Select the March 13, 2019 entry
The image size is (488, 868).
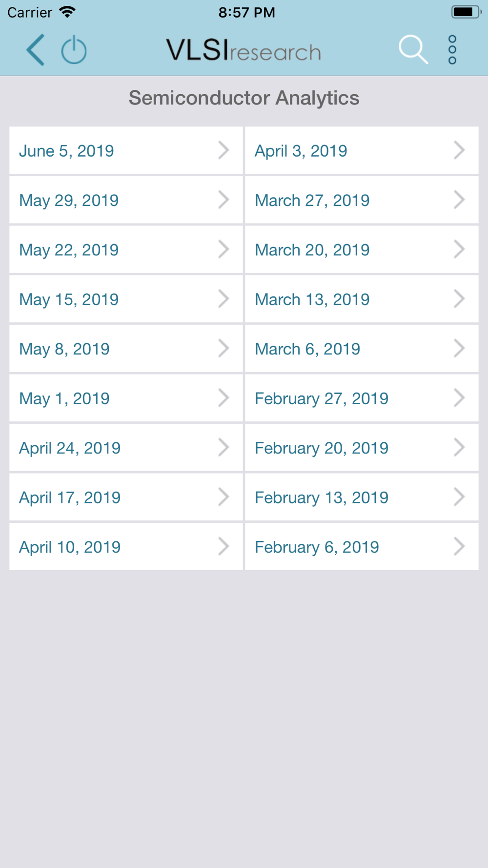tap(362, 299)
